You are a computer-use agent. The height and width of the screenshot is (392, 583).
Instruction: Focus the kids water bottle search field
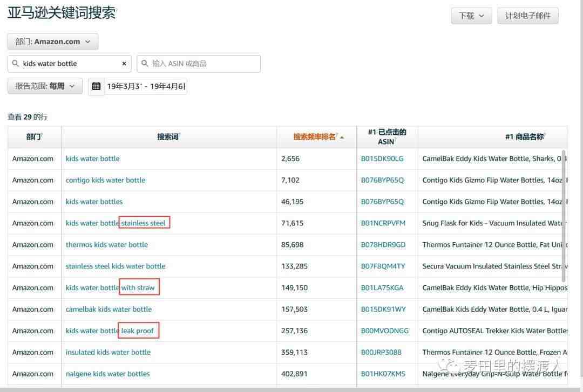pos(70,64)
